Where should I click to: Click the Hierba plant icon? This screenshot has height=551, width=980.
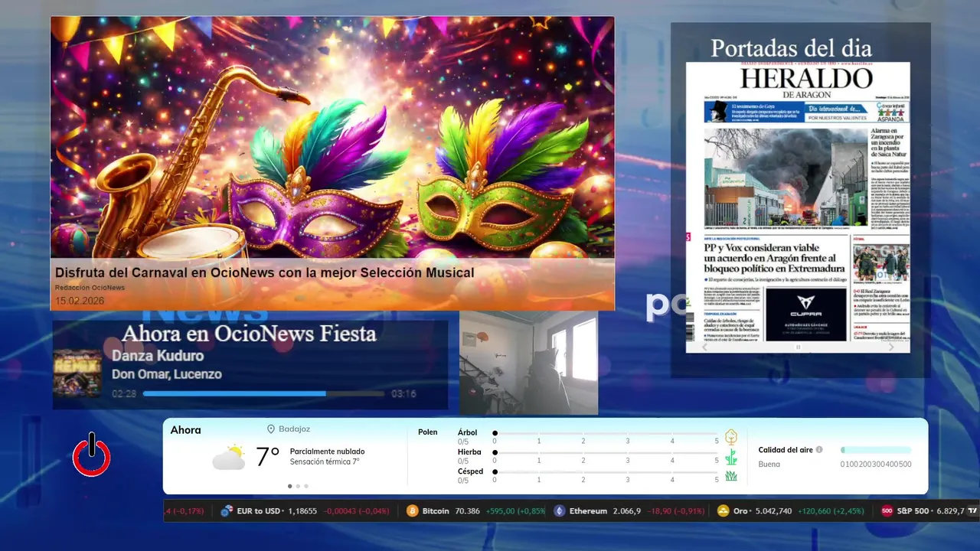(x=731, y=457)
